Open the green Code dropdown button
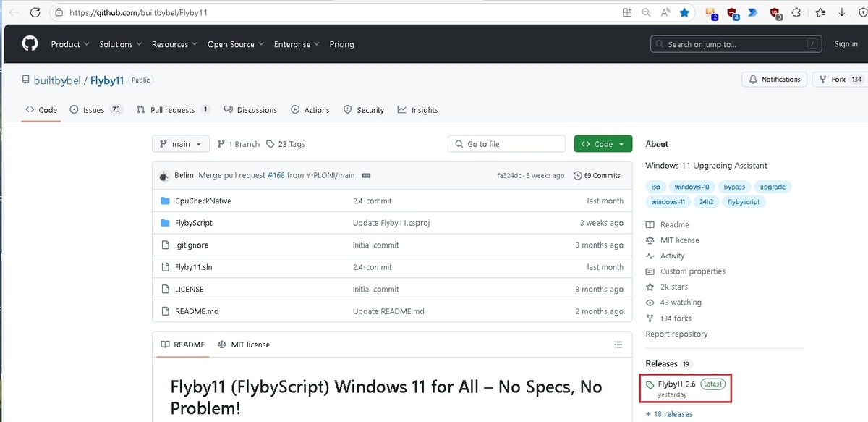Image resolution: width=868 pixels, height=422 pixels. (603, 144)
